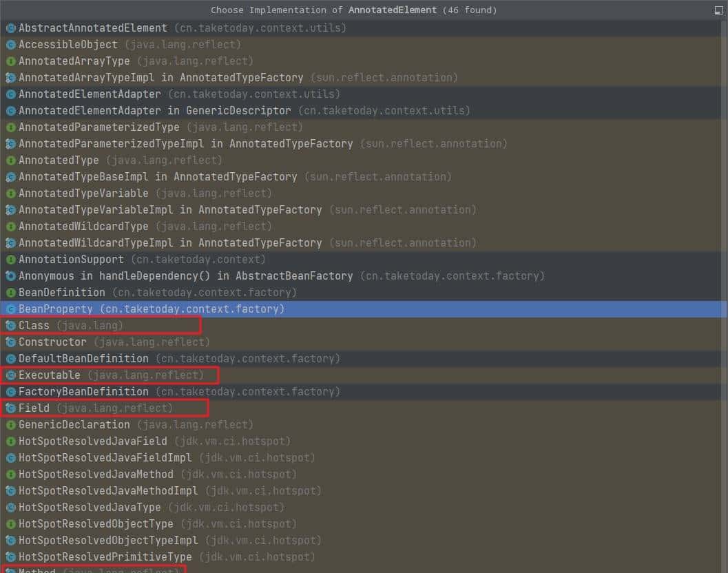Click the open-in-Find-tool-window icon at top right
The height and width of the screenshot is (573, 728).
(719, 10)
